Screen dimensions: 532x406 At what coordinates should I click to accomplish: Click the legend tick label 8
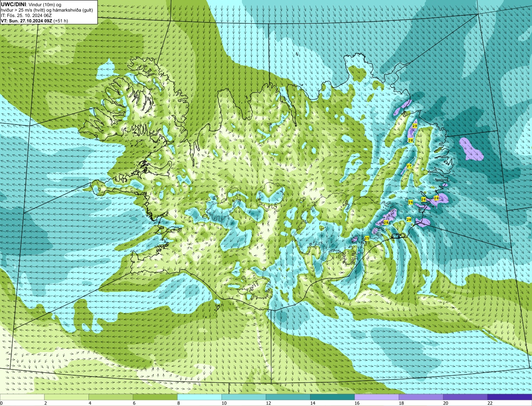(x=178, y=403)
